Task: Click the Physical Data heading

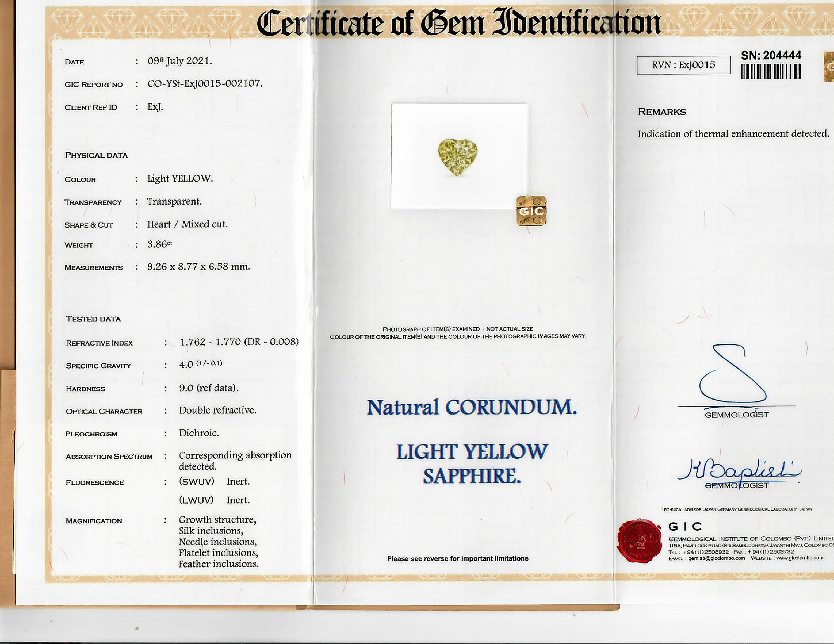Action: tap(97, 155)
